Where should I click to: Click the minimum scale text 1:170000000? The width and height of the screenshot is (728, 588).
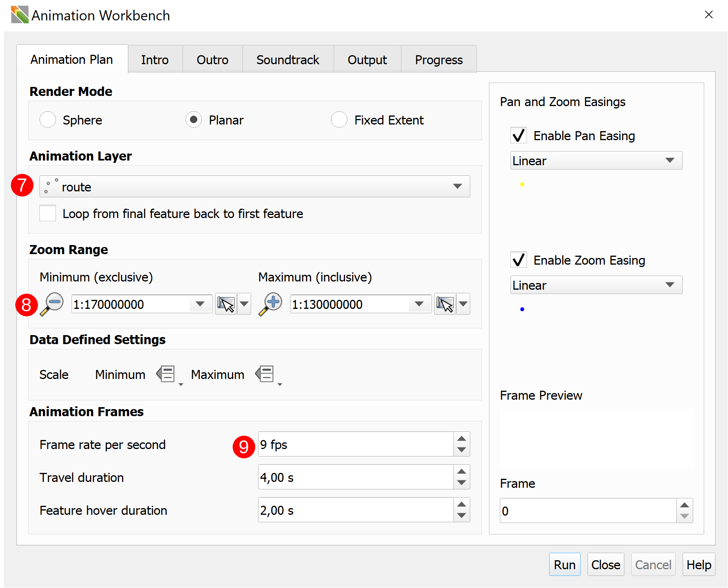click(109, 304)
